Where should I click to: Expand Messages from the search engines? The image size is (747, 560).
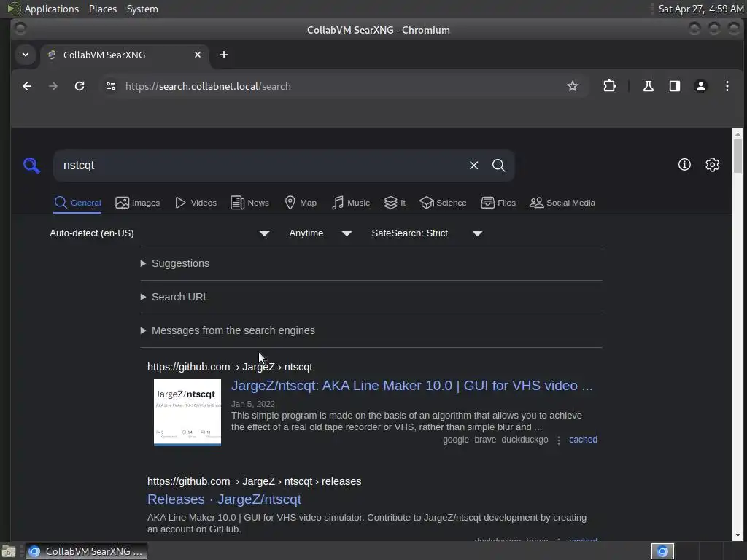pyautogui.click(x=228, y=330)
